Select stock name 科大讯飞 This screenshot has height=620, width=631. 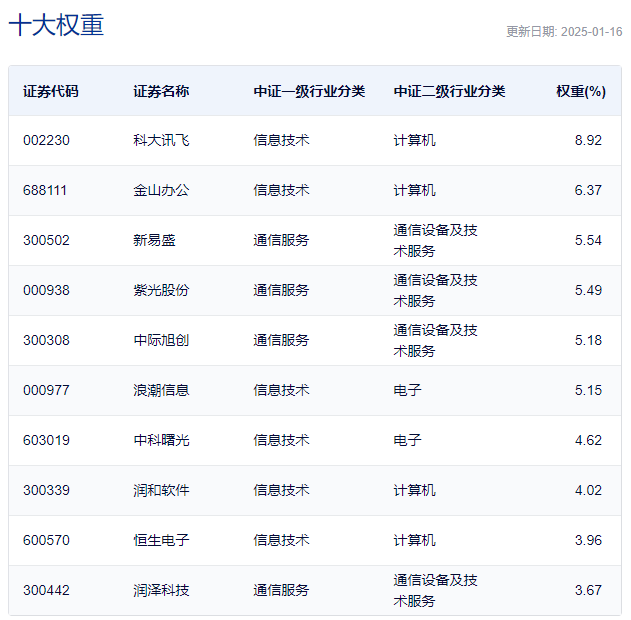tap(161, 140)
